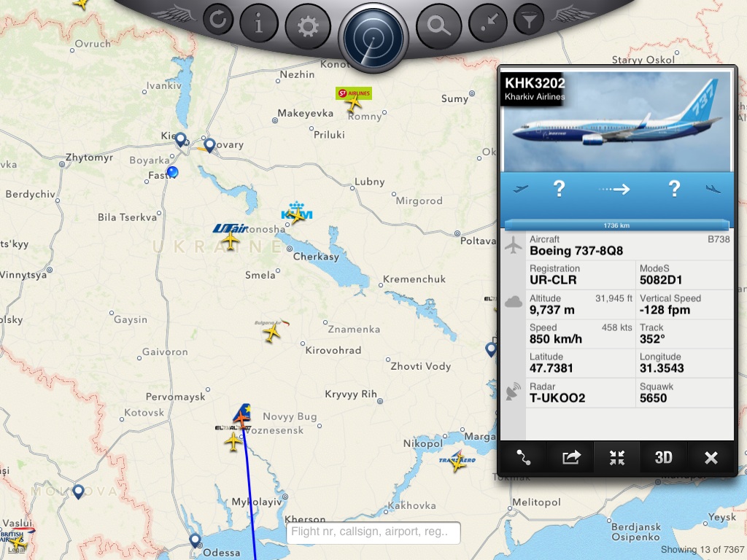This screenshot has width=747, height=560.
Task: Tap the central radar button
Action: (x=373, y=38)
